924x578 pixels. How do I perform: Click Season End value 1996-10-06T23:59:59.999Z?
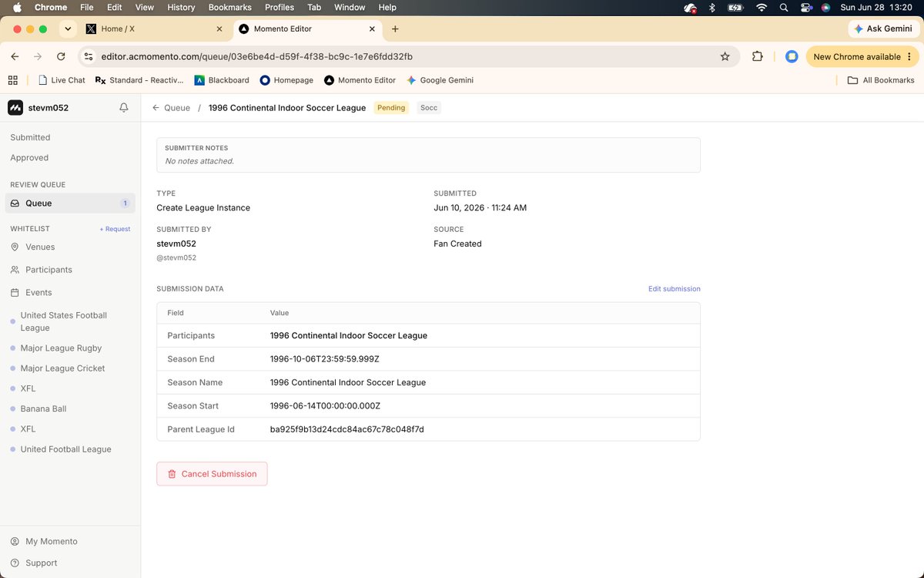[325, 359]
